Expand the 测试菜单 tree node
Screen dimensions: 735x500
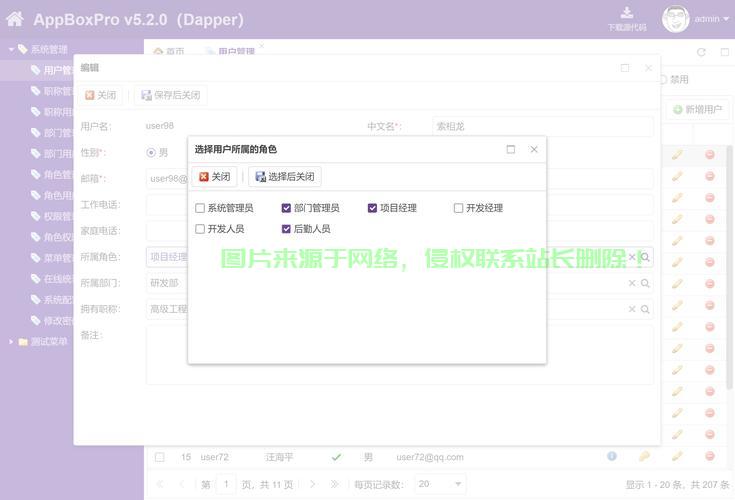coord(11,342)
